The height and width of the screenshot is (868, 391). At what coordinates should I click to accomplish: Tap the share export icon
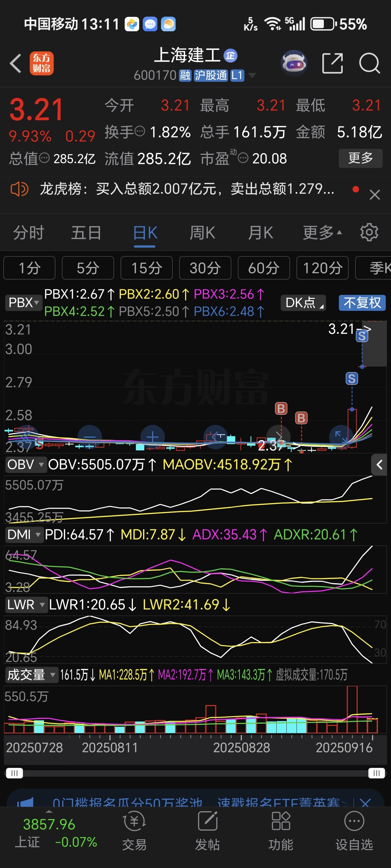(x=332, y=63)
